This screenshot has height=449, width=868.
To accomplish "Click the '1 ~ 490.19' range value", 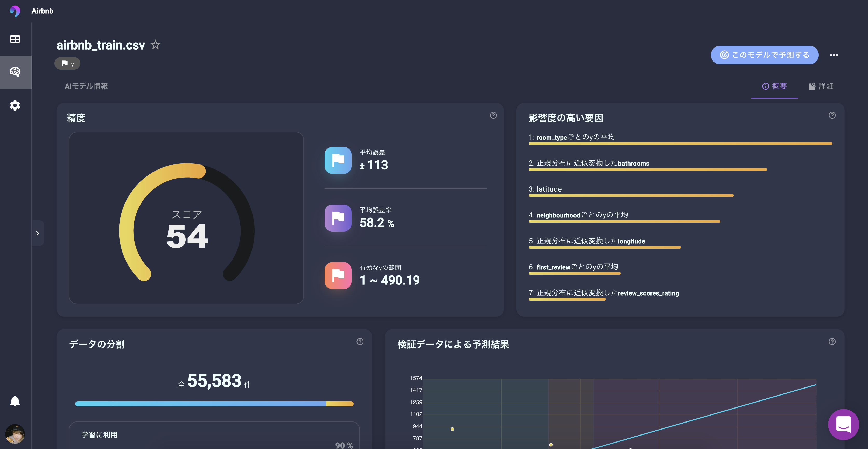I will click(389, 280).
